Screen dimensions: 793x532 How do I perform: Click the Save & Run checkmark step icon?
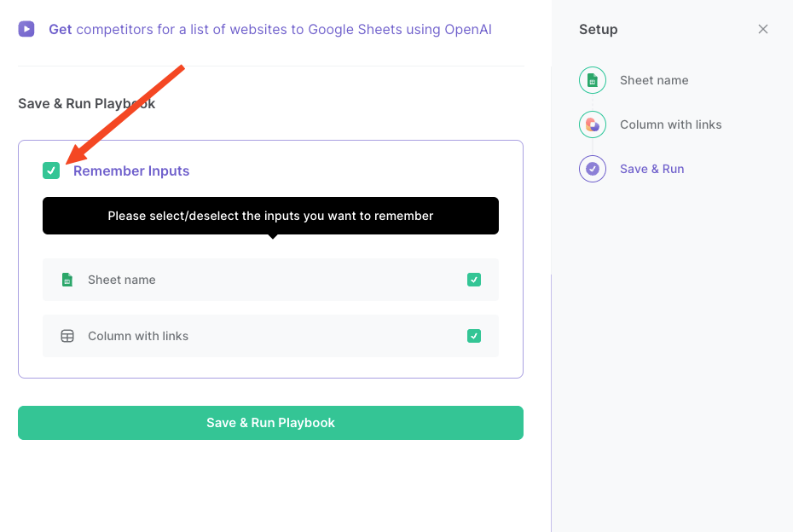click(593, 169)
